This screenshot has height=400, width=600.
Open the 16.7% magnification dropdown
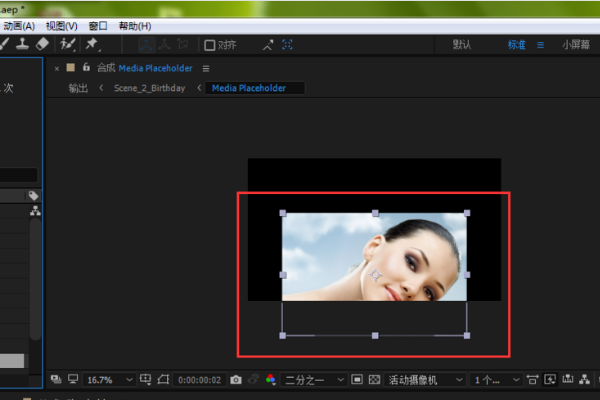pos(108,380)
